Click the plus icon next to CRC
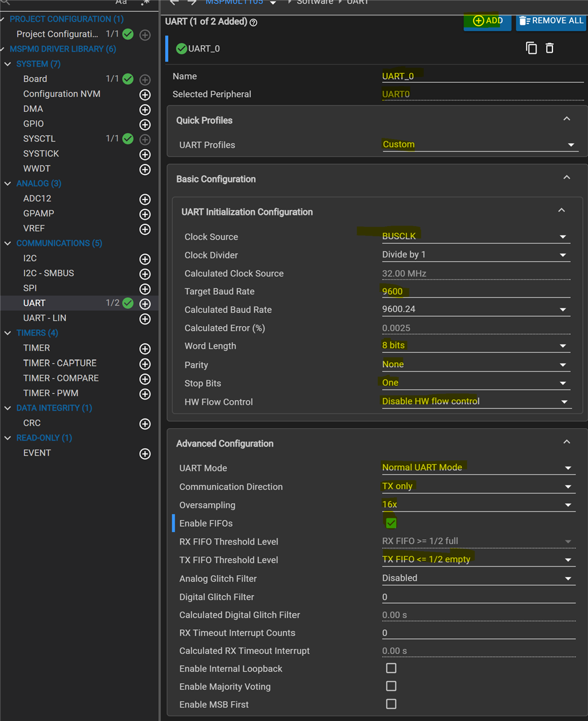This screenshot has height=721, width=588. 144,424
